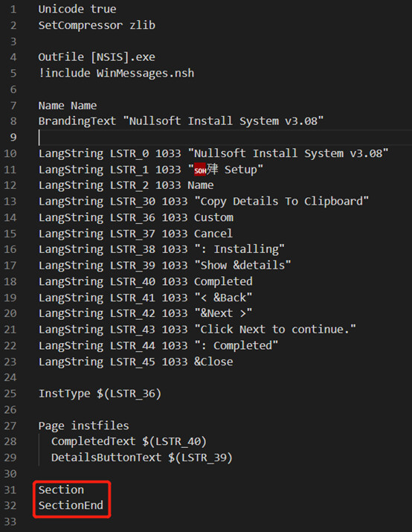Click the word Cancel on line 15
Image resolution: width=412 pixels, height=532 pixels.
pos(213,234)
